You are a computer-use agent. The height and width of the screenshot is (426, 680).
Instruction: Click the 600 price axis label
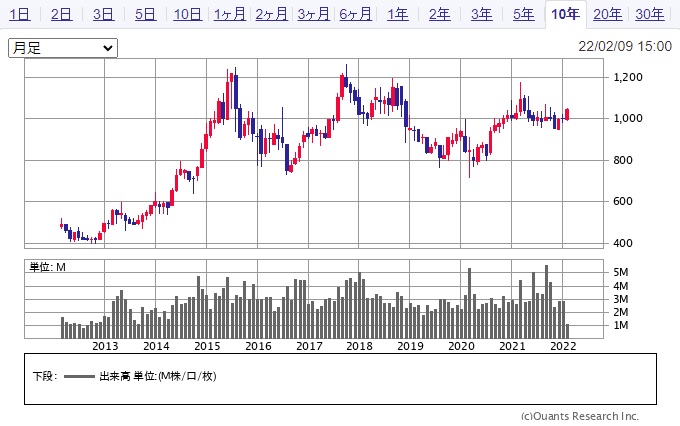tap(623, 201)
